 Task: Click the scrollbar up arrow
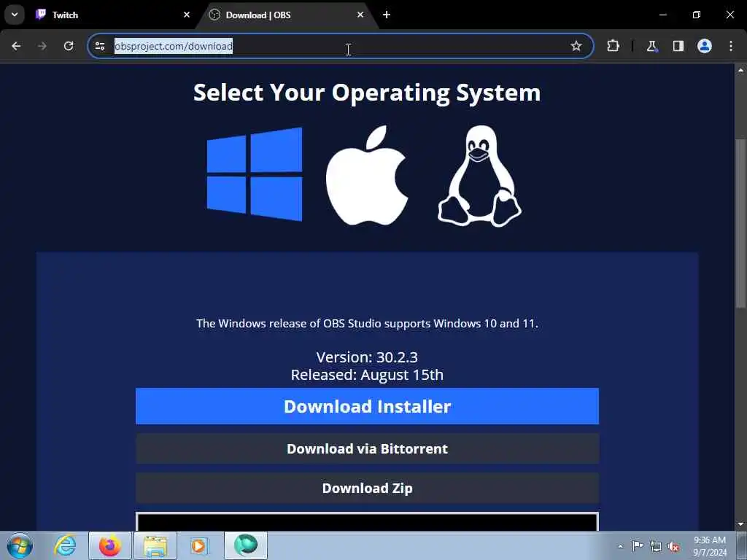click(740, 70)
